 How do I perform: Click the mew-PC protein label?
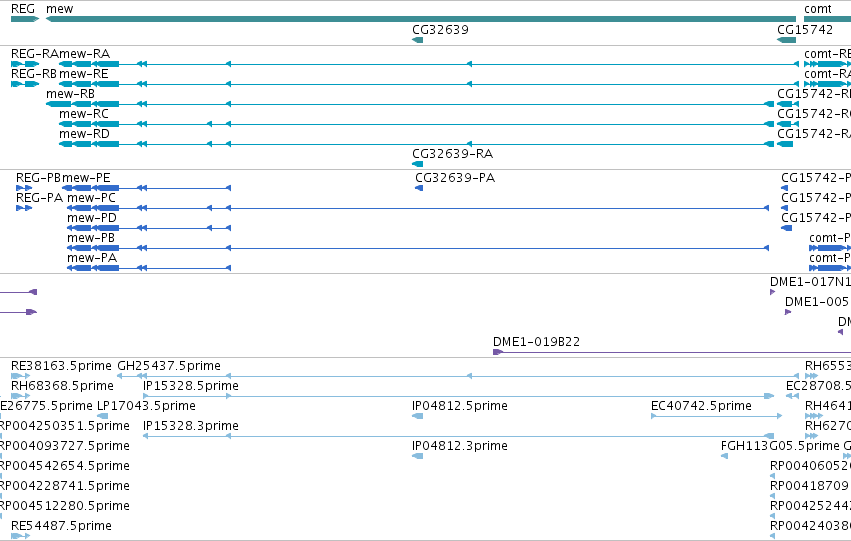coord(91,198)
